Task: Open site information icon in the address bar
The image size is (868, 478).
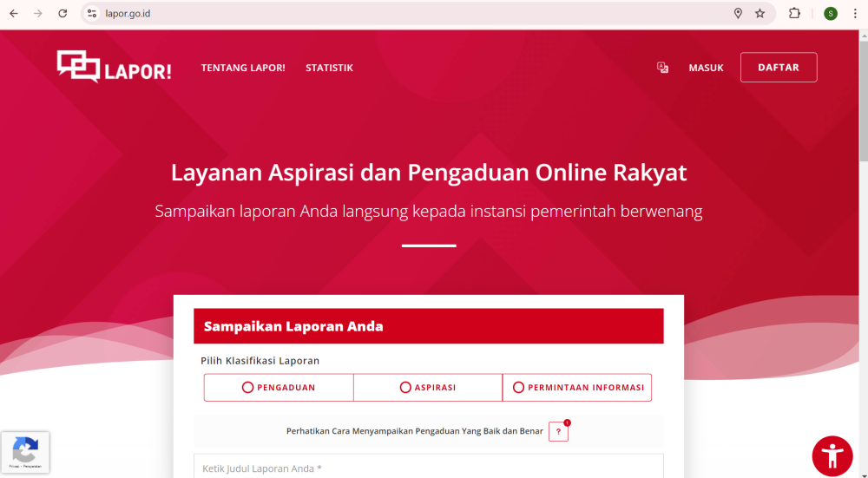Action: pos(92,13)
